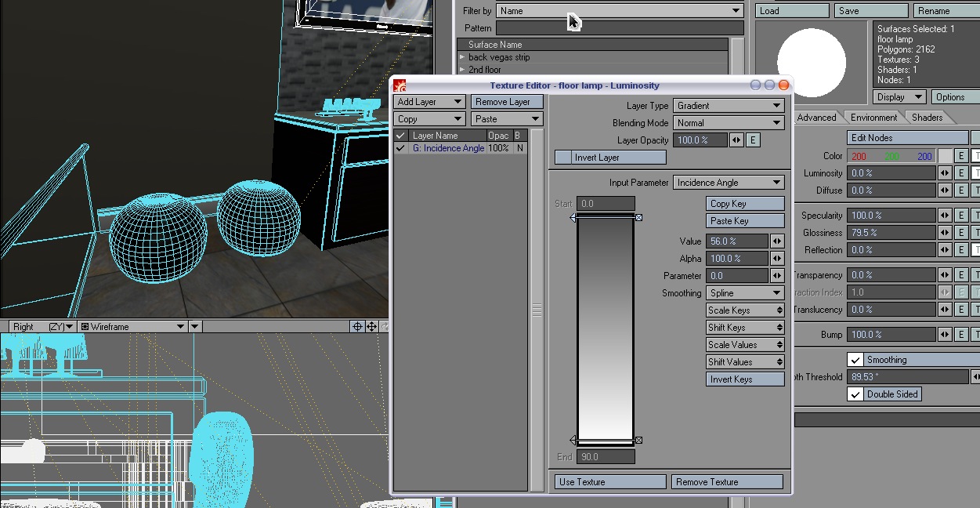Open the Right (ZY) viewport view dropdown

pyautogui.click(x=43, y=327)
